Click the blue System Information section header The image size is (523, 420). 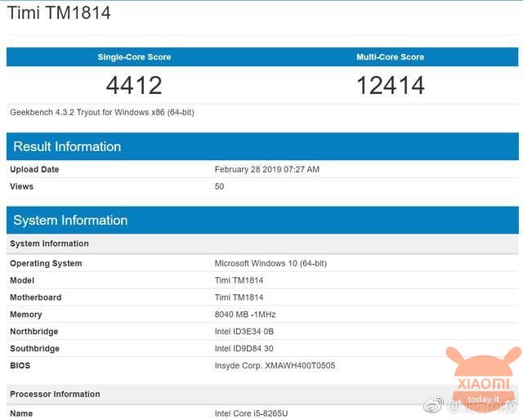pyautogui.click(x=262, y=220)
